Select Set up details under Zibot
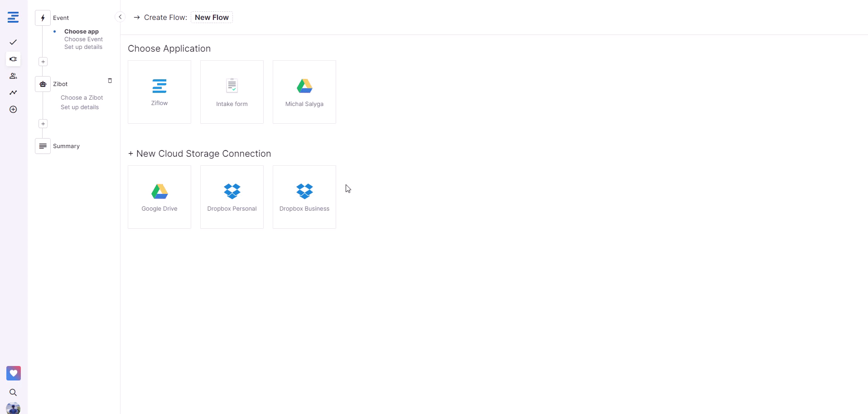Viewport: 868px width, 414px height. pos(80,107)
